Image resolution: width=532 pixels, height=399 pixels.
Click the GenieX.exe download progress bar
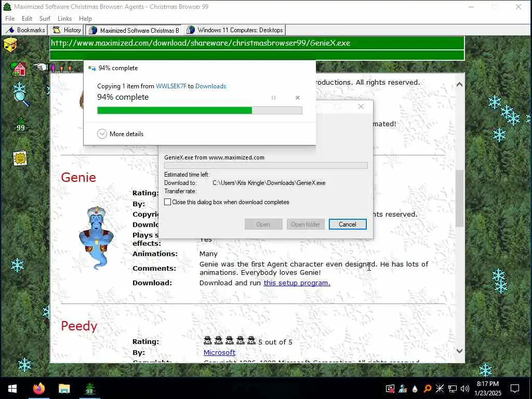(265, 166)
